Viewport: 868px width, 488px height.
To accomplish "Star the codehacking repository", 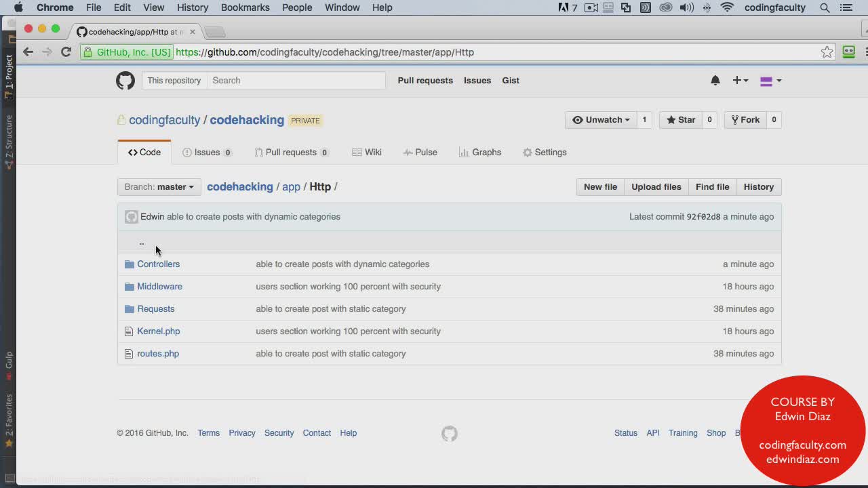I will click(681, 120).
